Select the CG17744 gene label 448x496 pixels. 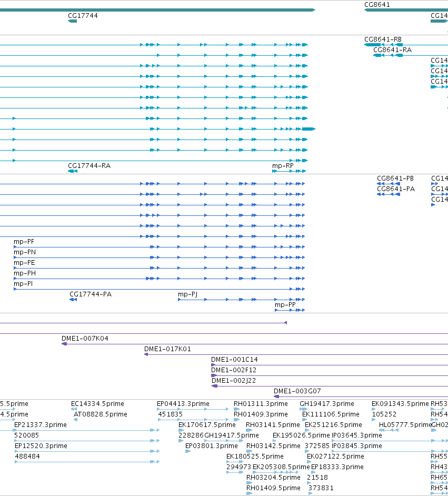pos(83,16)
